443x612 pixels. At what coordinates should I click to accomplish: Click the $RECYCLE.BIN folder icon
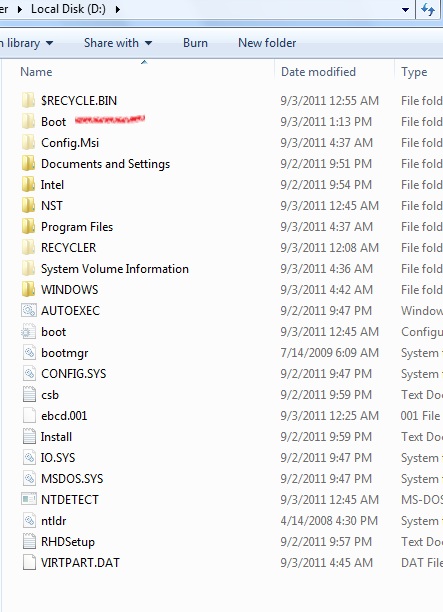pyautogui.click(x=28, y=101)
